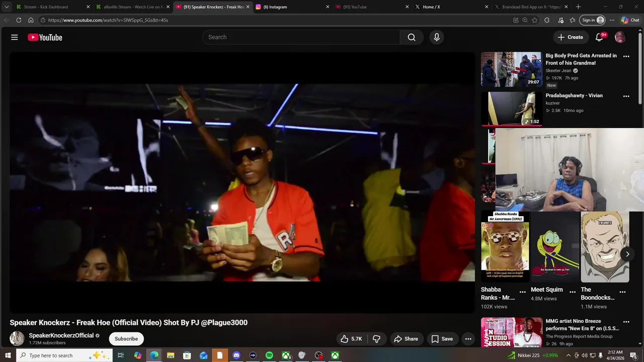This screenshot has height=362, width=644.
Task: Open Task View on the taskbar
Action: coord(121,355)
